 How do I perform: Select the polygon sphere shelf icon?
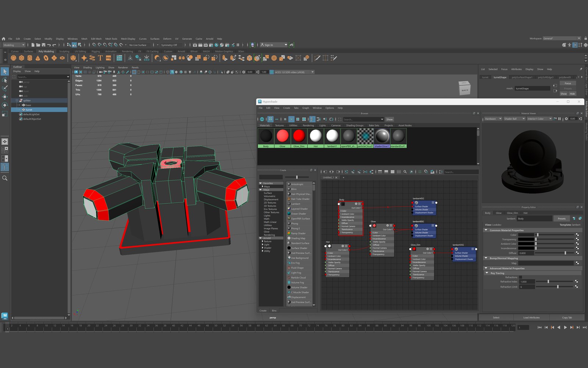(x=14, y=58)
